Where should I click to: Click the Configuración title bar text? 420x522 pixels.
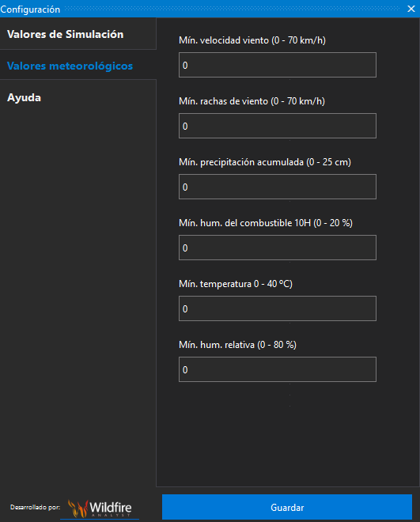[30, 9]
